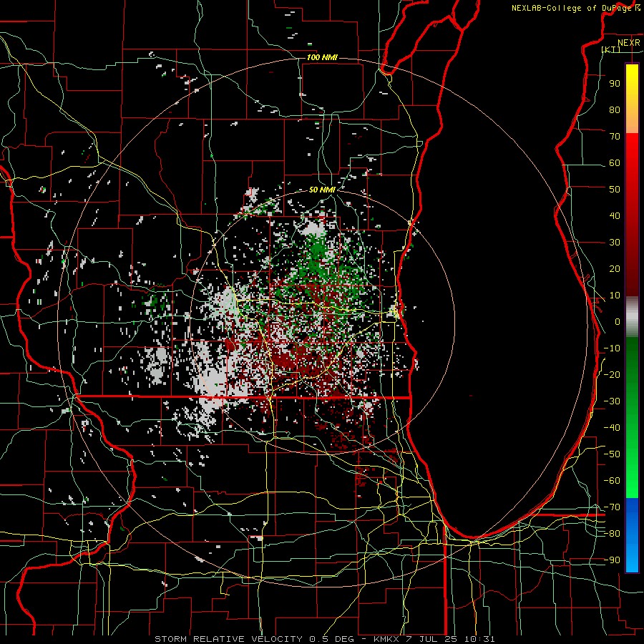Image resolution: width=644 pixels, height=644 pixels.
Task: Pick the gray zero-velocity segment of color bar
Action: (x=632, y=317)
